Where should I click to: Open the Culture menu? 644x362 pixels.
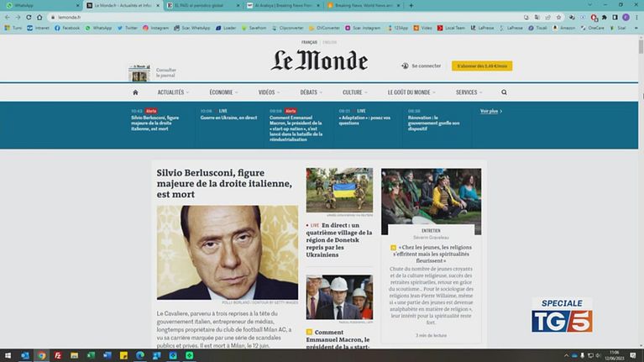click(354, 92)
